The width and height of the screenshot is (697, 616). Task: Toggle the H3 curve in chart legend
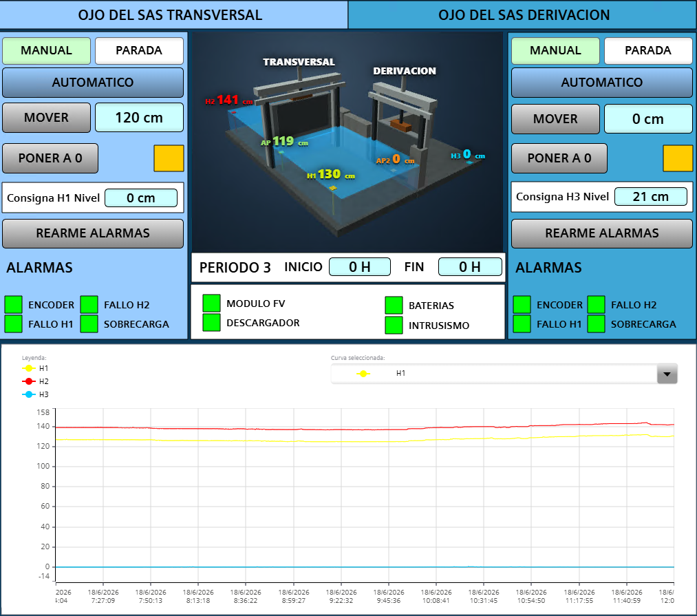click(x=35, y=394)
